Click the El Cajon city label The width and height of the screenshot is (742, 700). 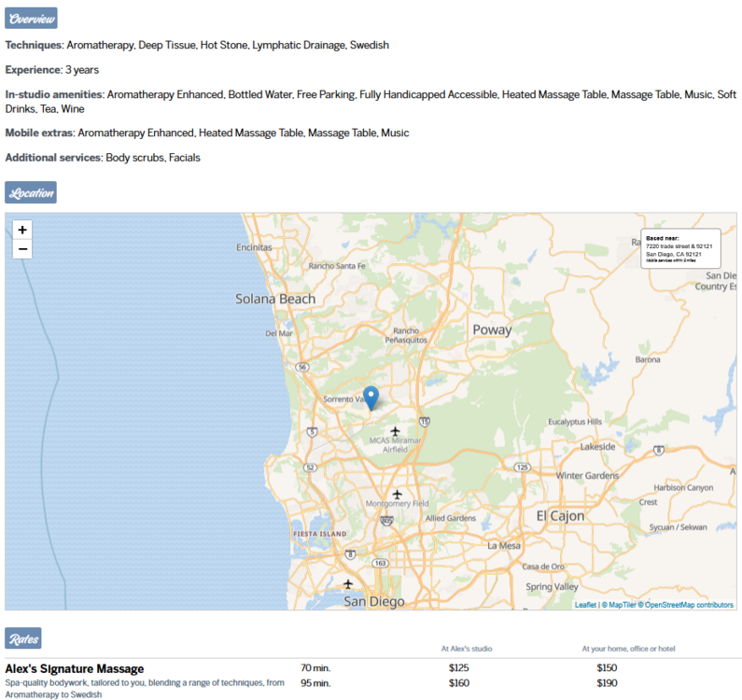coord(560,515)
